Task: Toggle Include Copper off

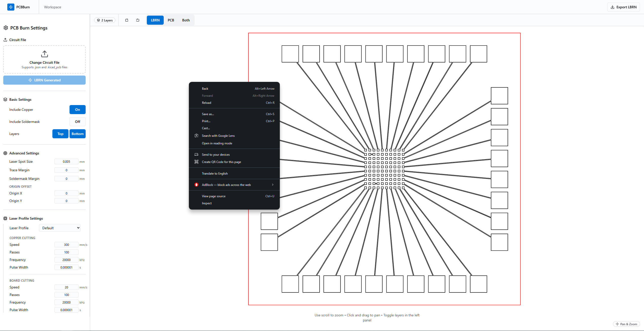Action: pyautogui.click(x=77, y=110)
